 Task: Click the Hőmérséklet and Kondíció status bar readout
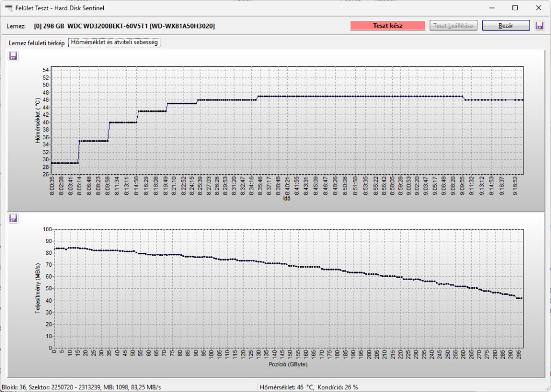(x=308, y=387)
